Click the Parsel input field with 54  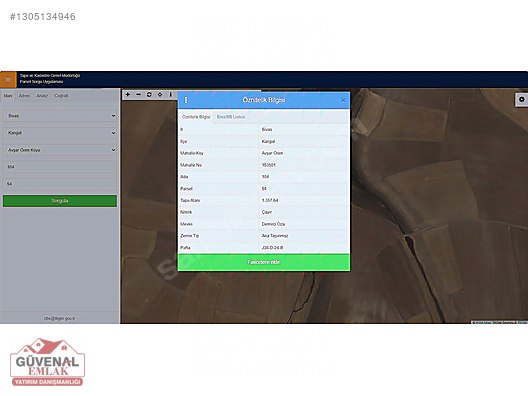(x=60, y=184)
